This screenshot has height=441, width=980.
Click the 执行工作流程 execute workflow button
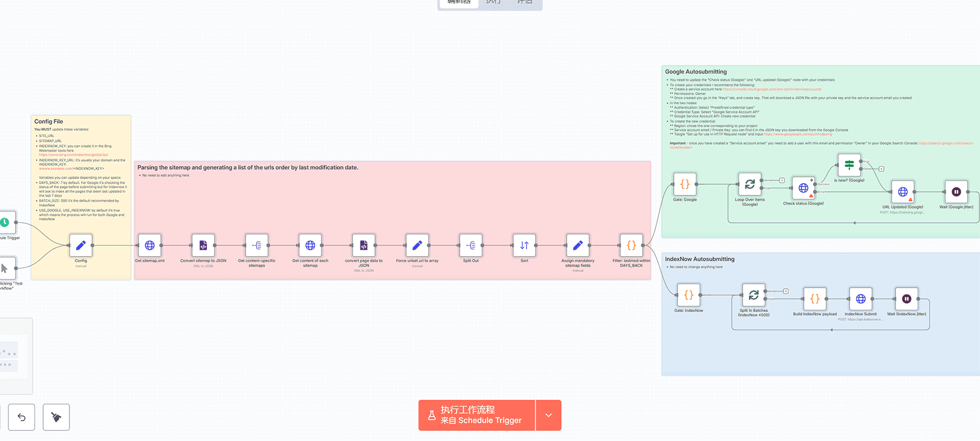click(x=477, y=415)
